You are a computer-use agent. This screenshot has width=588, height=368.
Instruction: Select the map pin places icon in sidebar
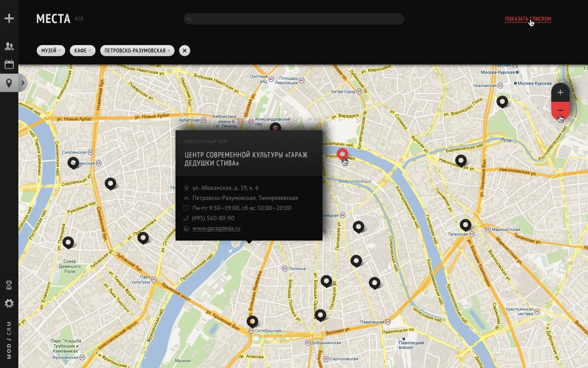pyautogui.click(x=9, y=83)
